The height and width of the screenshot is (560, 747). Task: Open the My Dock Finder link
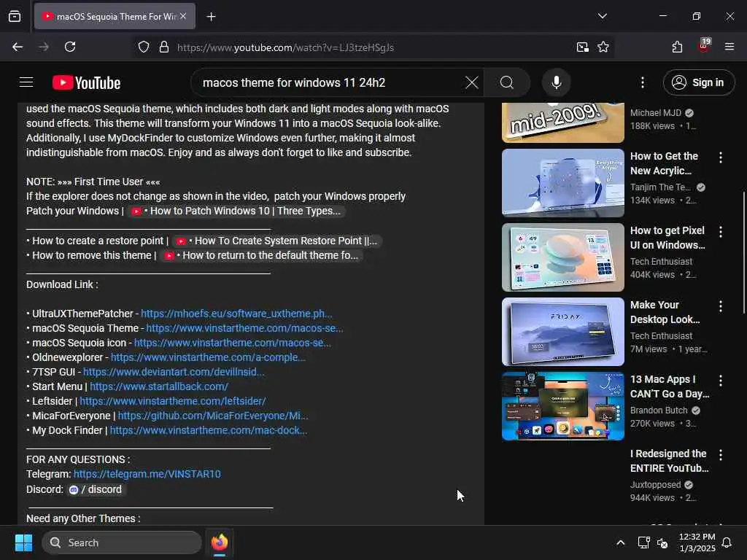tap(209, 430)
